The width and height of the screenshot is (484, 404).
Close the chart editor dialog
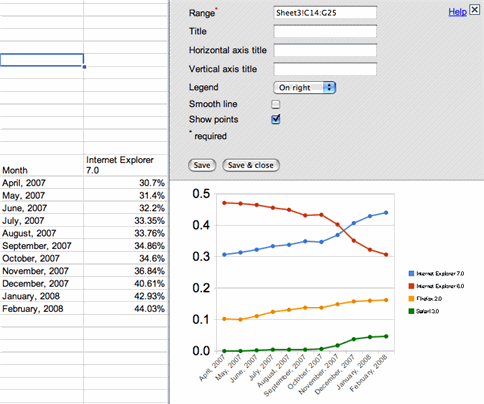pos(474,10)
